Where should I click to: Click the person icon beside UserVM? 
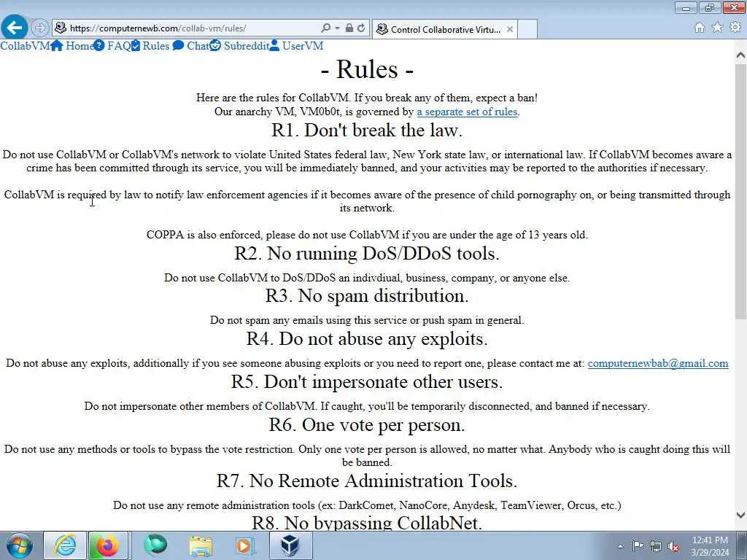274,46
